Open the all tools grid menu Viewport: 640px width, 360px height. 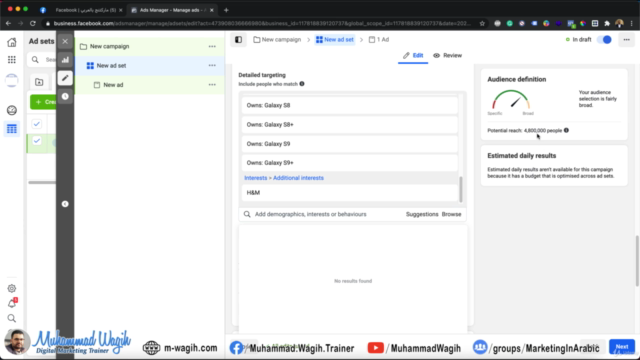[12, 60]
